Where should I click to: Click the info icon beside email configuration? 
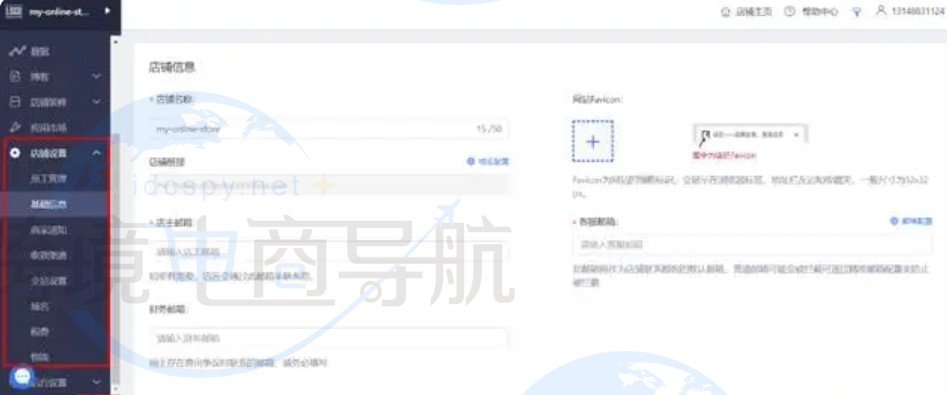coord(894,222)
